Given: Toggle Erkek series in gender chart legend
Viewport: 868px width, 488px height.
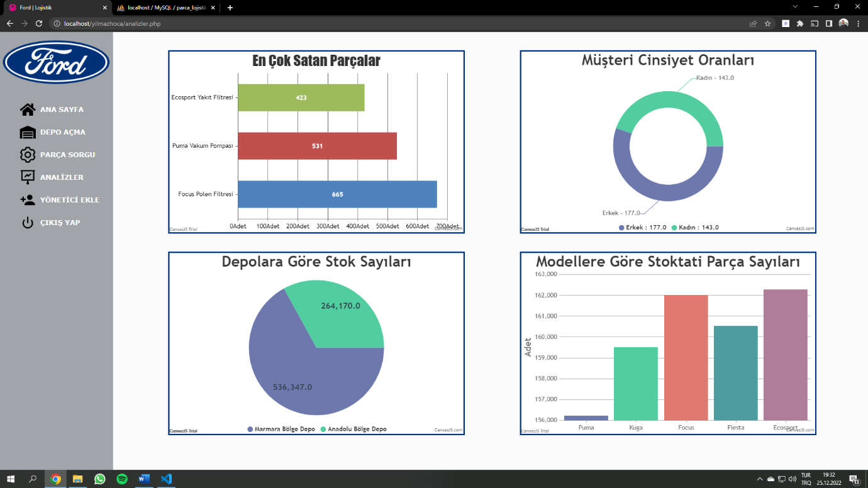Looking at the screenshot, I should (x=643, y=228).
